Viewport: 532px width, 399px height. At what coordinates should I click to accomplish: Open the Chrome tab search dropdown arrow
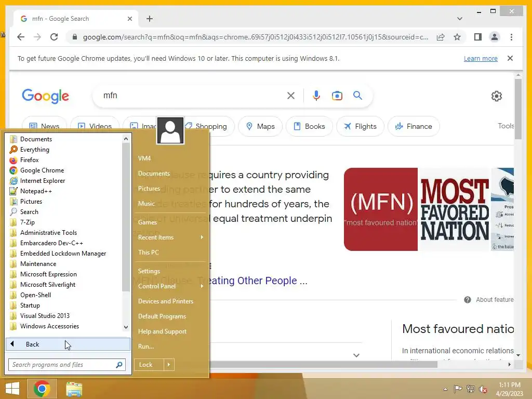pyautogui.click(x=459, y=19)
